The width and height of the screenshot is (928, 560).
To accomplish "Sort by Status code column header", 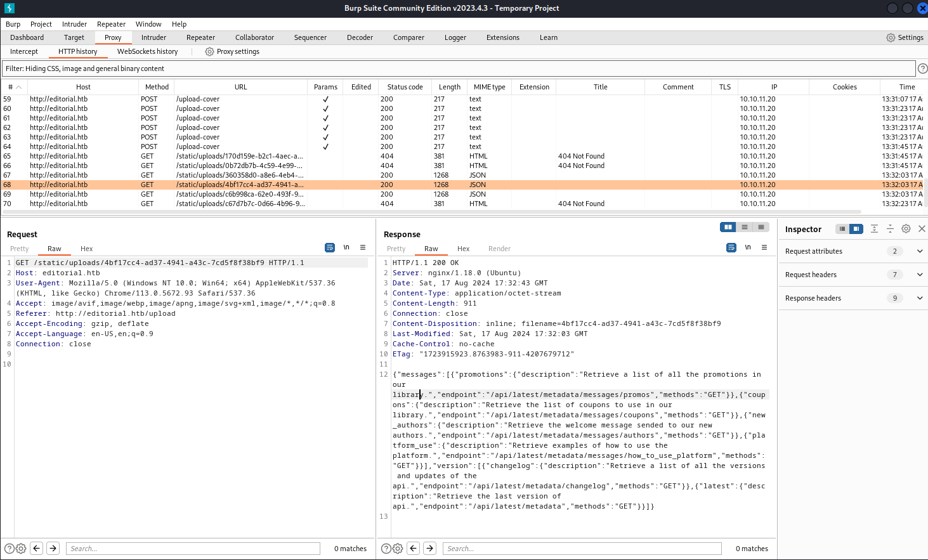I will coord(405,87).
